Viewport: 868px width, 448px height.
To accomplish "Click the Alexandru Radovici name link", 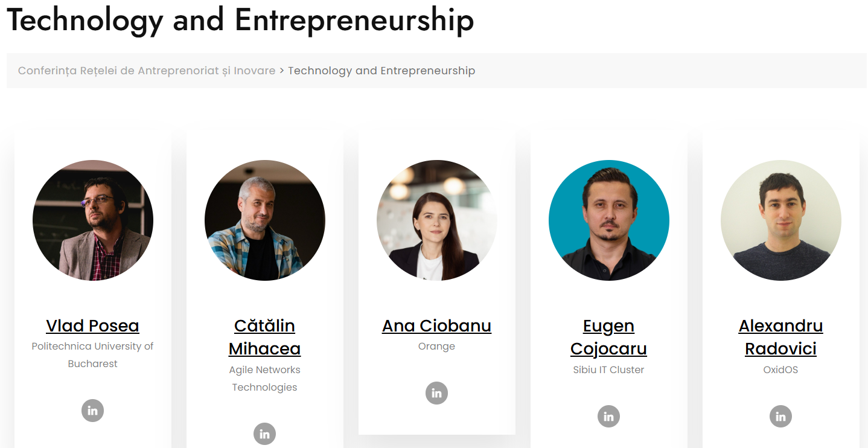I will pyautogui.click(x=780, y=338).
